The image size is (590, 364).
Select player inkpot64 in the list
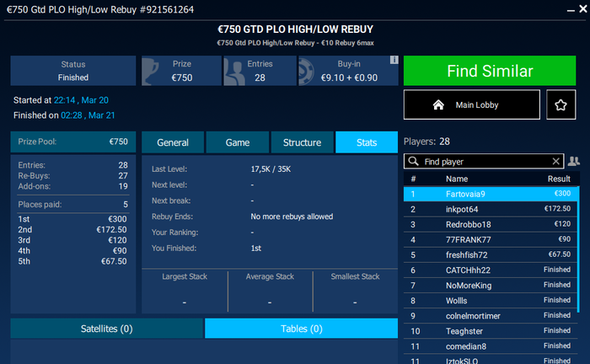tap(491, 209)
